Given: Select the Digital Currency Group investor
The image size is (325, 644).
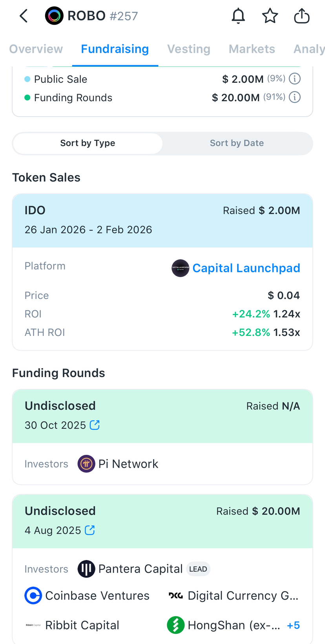Looking at the screenshot, I should coord(243,596).
